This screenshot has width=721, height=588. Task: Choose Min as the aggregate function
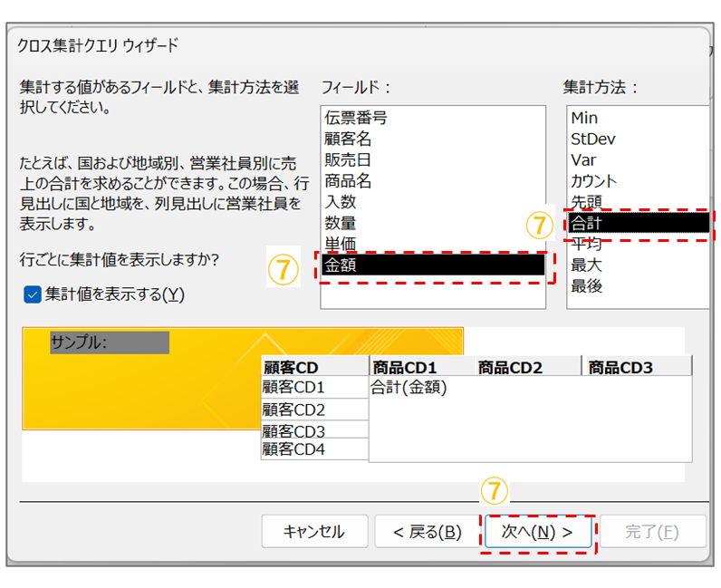pos(584,118)
